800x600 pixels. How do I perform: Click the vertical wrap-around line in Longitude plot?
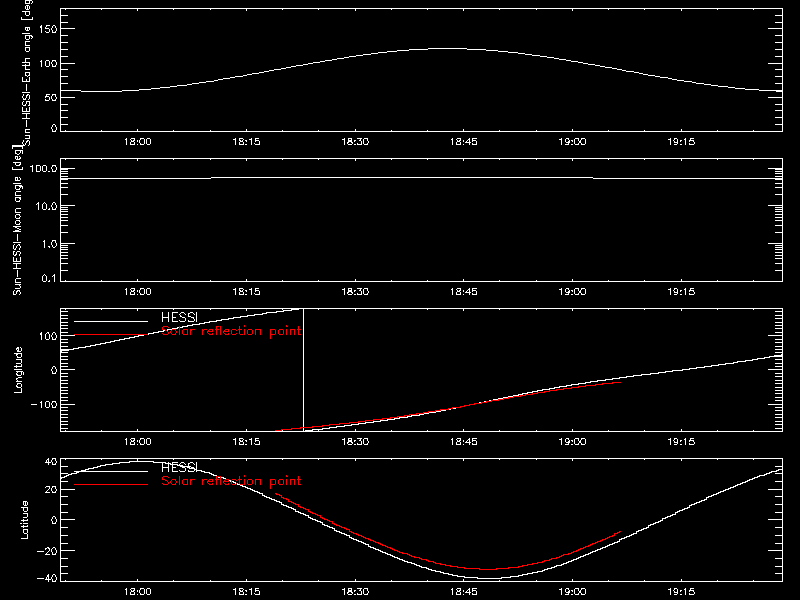coord(304,370)
